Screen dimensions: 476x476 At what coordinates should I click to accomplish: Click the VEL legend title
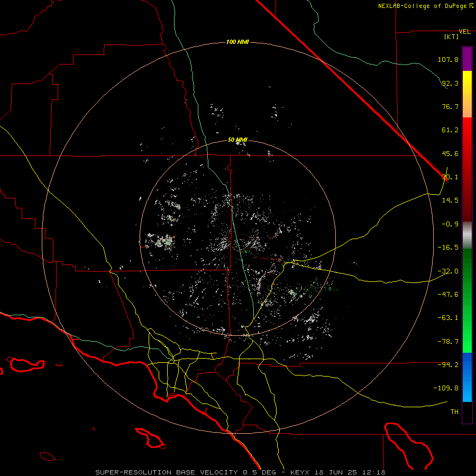(464, 32)
